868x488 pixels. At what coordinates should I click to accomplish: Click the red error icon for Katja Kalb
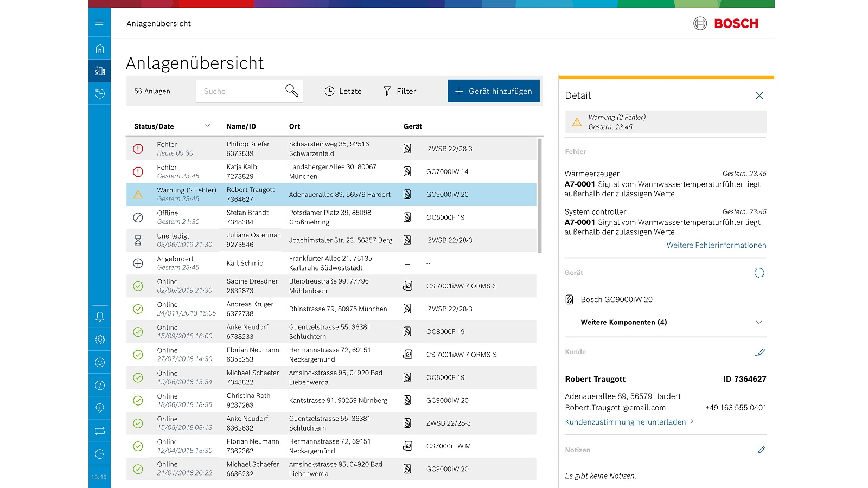(x=138, y=171)
